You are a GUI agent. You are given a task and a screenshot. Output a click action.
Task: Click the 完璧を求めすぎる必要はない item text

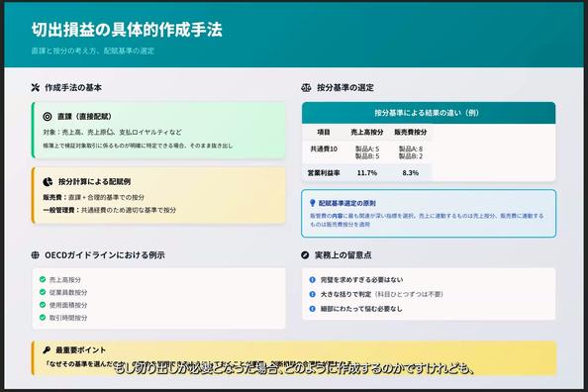(361, 280)
